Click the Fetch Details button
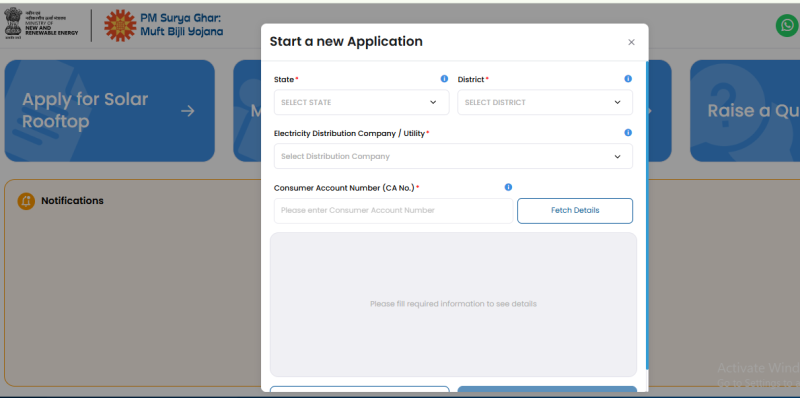This screenshot has height=398, width=800. pyautogui.click(x=575, y=211)
